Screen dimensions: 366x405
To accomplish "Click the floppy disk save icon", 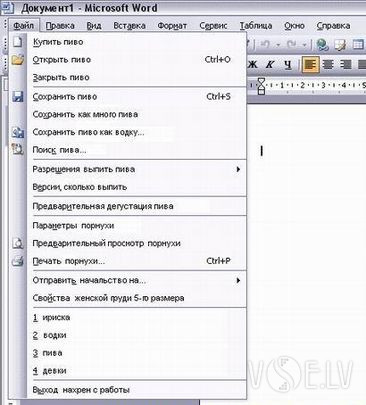I will 17,97.
